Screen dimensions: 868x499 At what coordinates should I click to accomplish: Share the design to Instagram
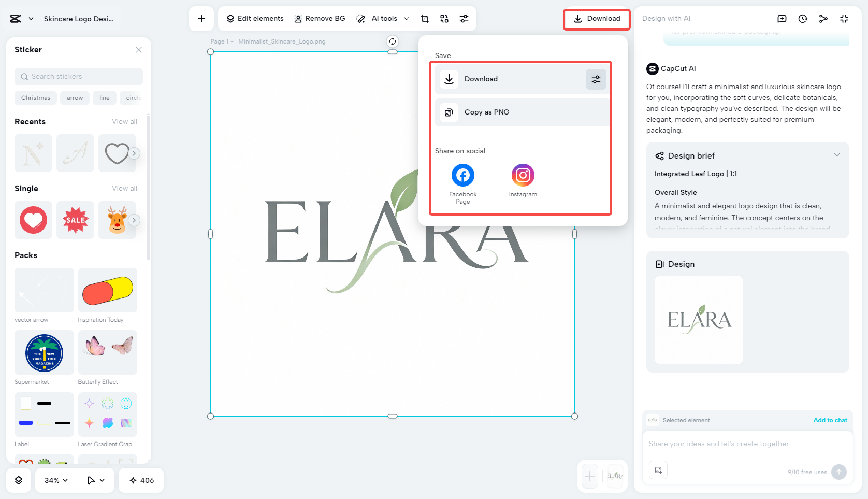[523, 175]
